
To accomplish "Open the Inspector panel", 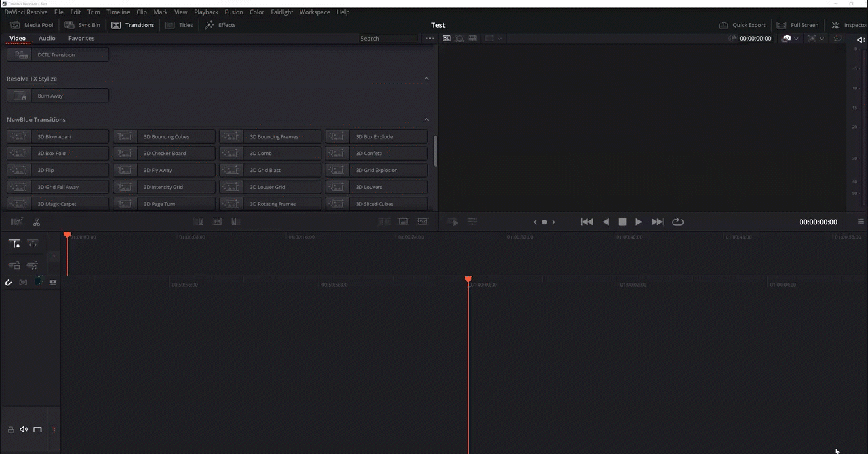I will tap(853, 25).
